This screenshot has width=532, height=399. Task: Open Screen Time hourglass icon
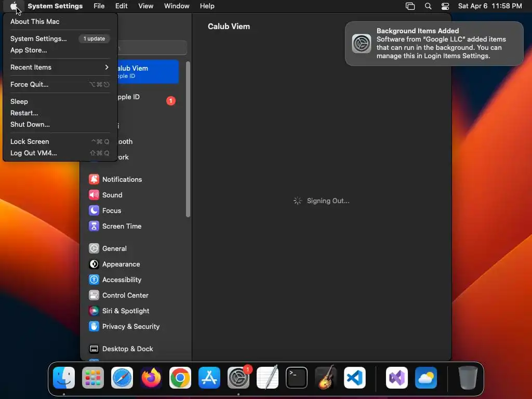94,226
